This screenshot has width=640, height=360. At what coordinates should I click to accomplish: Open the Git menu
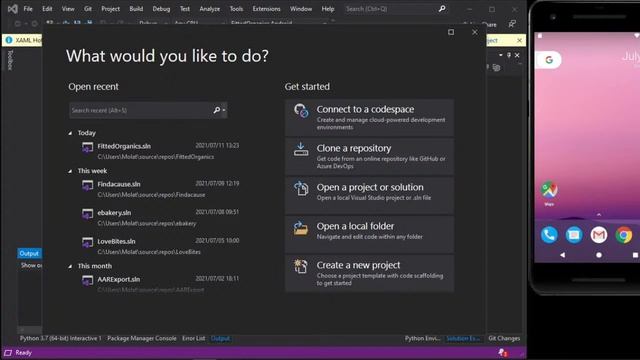pos(88,9)
